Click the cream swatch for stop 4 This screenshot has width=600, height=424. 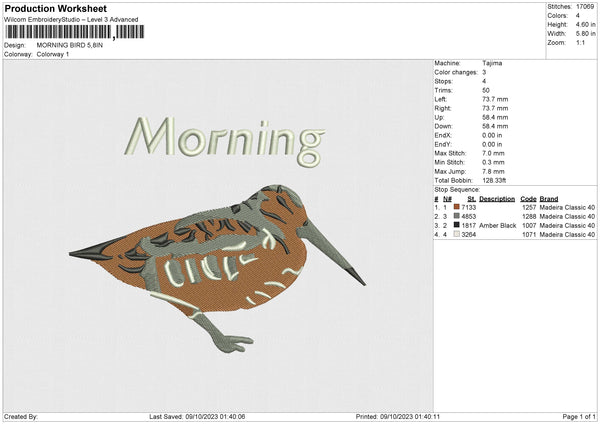point(457,235)
